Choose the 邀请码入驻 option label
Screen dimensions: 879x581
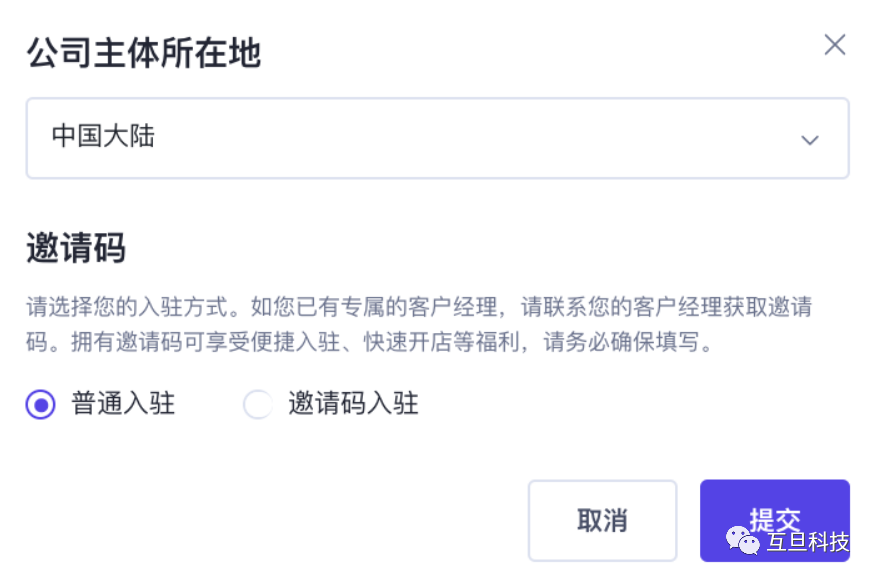tap(353, 403)
